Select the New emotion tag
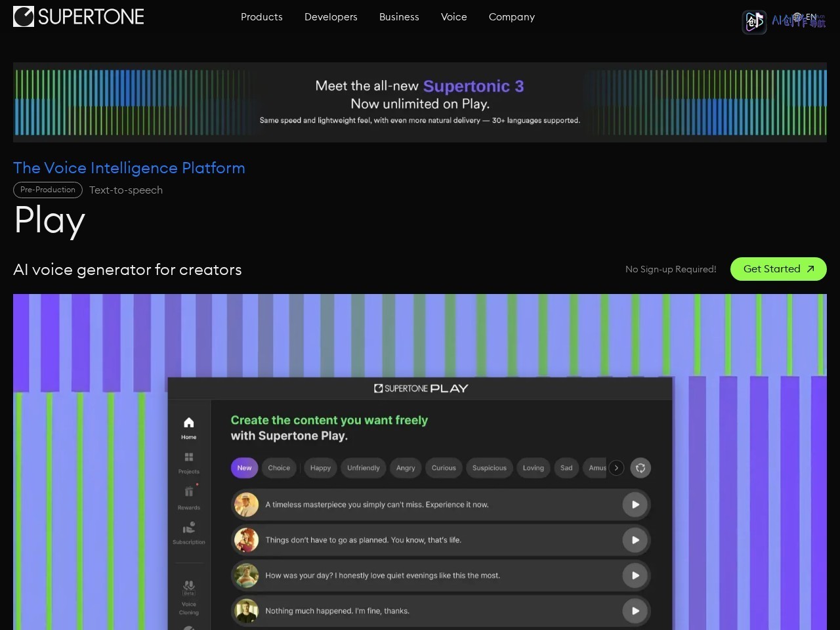The image size is (840, 630). pos(245,468)
